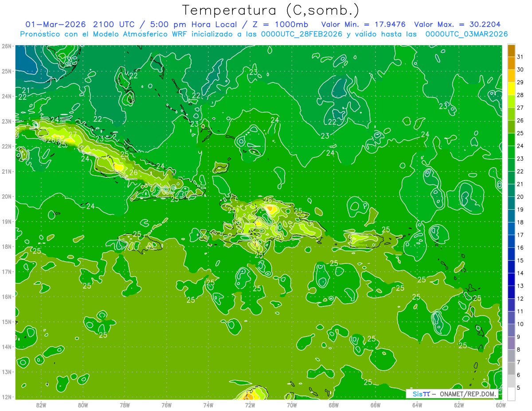The image size is (532, 411).
Task: Click the 15N latitude axis label
Action: (x=7, y=321)
